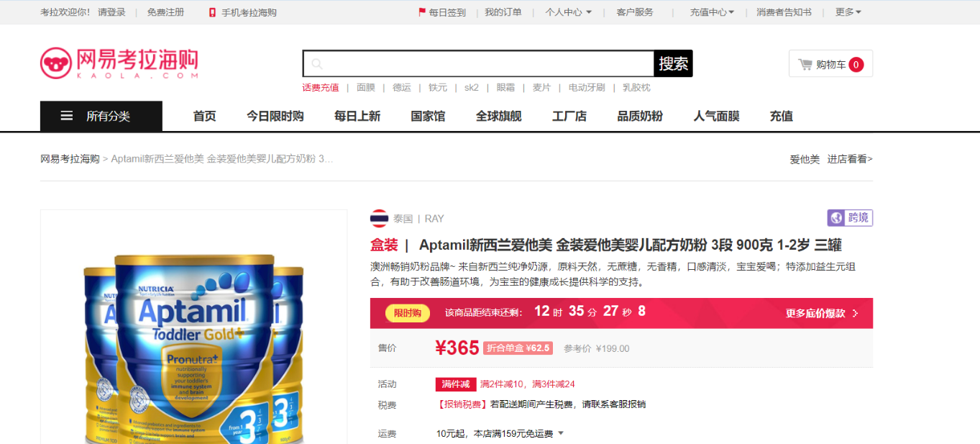The width and height of the screenshot is (980, 444).
Task: Click the 更多底价爆款 link
Action: coord(815,313)
